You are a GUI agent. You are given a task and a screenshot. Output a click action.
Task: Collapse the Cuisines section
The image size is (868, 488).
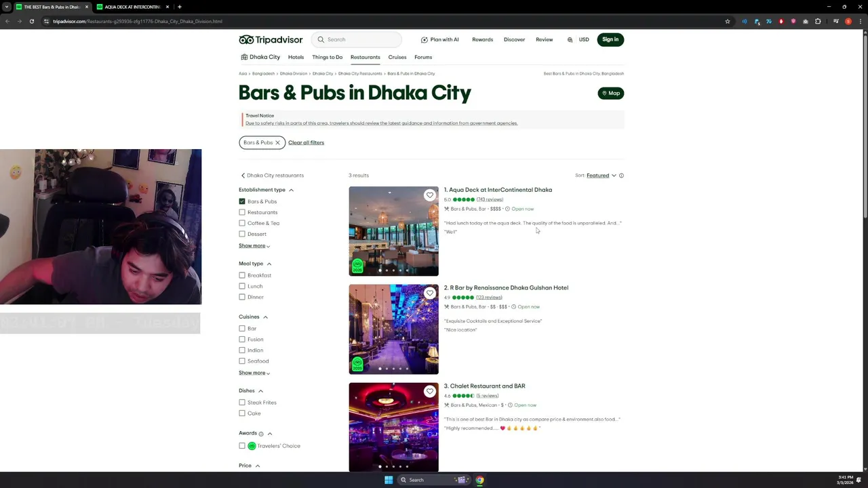tap(265, 317)
